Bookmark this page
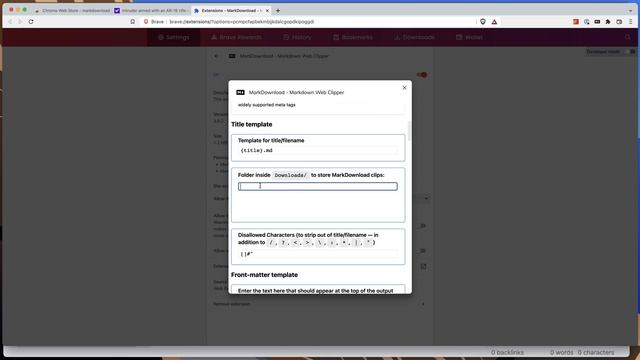The height and width of the screenshot is (360, 640). [x=133, y=22]
